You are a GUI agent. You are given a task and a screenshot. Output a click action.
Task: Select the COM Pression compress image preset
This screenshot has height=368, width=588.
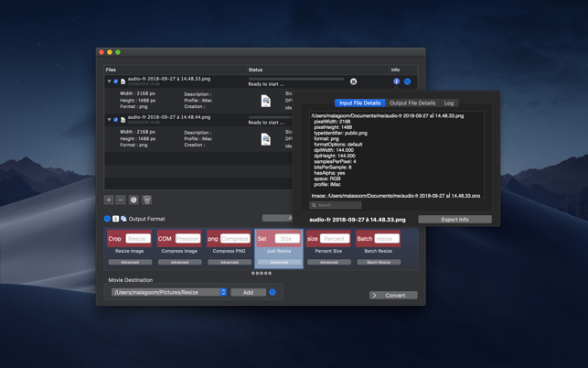click(179, 238)
